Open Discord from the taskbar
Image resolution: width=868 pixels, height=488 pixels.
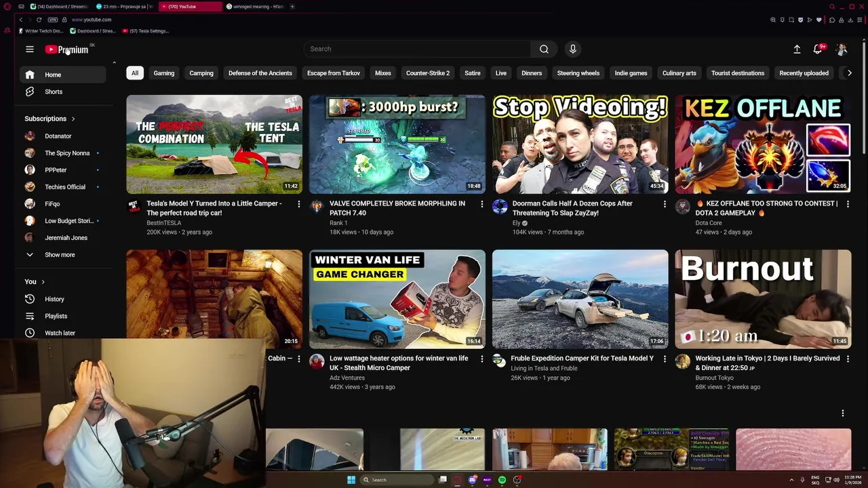click(472, 480)
